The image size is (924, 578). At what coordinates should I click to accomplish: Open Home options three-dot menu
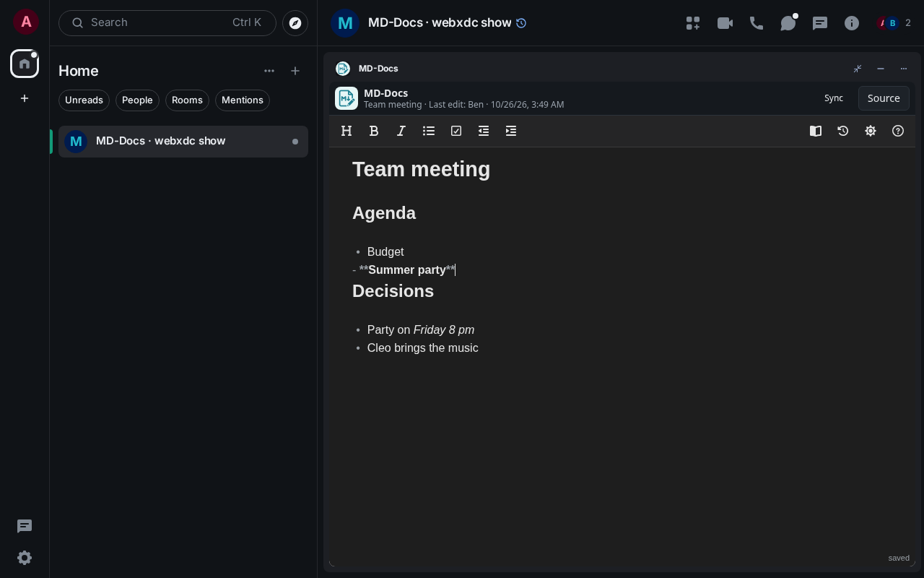pos(269,71)
